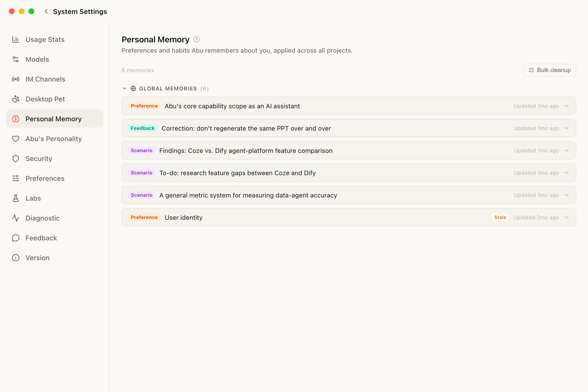Screen dimensions: 588x392
Task: Open Labs via its flask icon
Action: point(15,198)
